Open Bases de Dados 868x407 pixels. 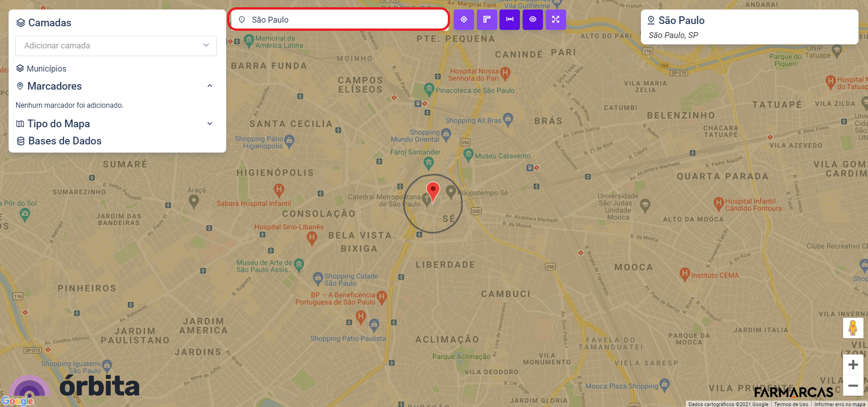[65, 141]
